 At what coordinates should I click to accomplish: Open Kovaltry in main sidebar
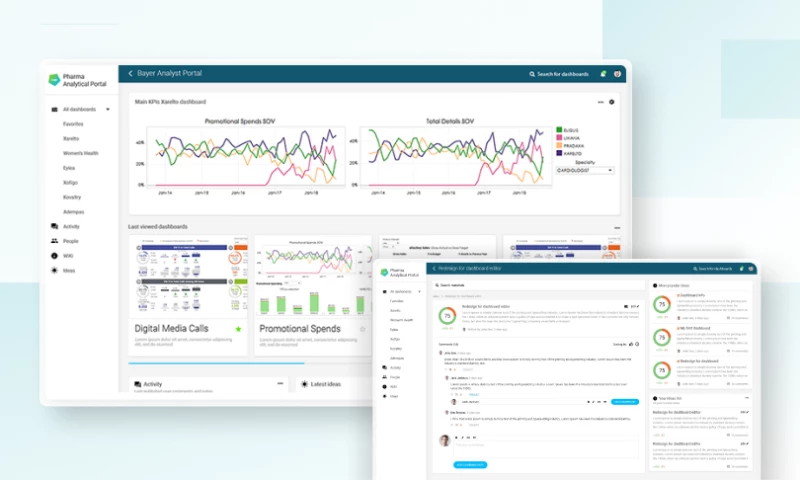[72, 197]
